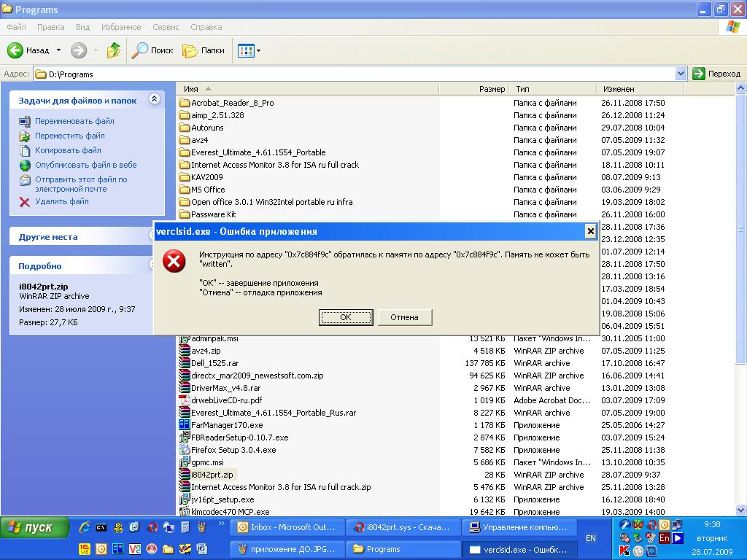Open the Файл menu

(16, 27)
